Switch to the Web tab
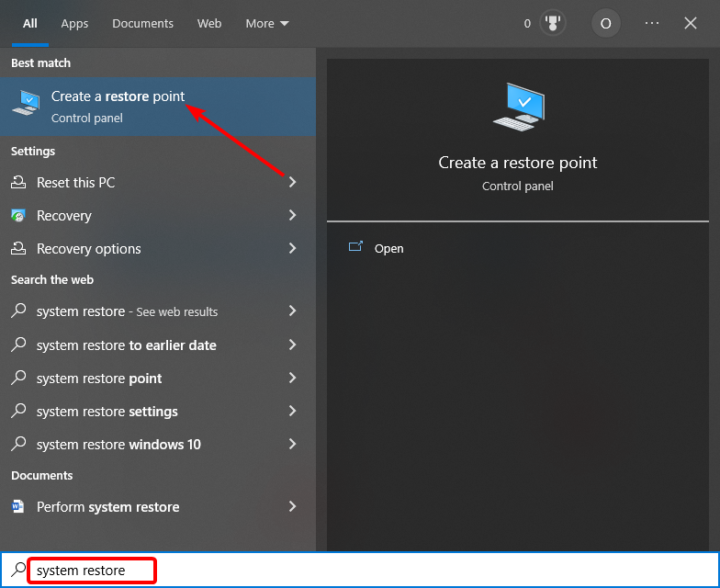The height and width of the screenshot is (588, 720). (x=209, y=24)
